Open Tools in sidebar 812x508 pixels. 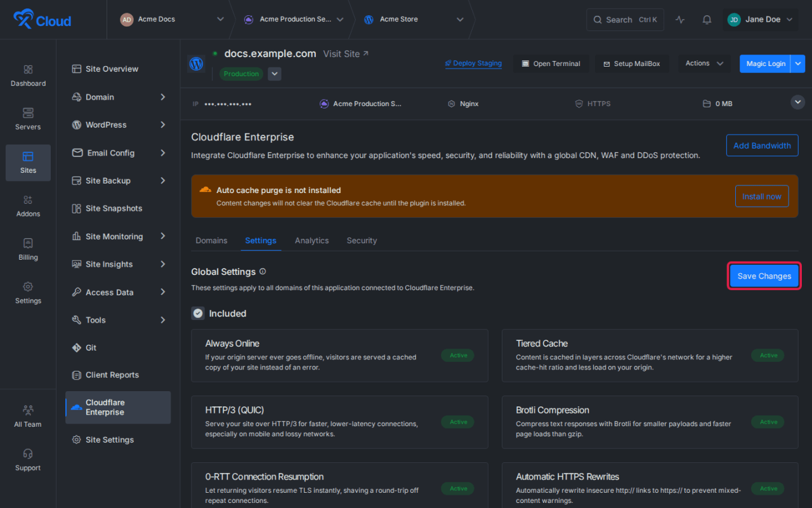click(118, 320)
